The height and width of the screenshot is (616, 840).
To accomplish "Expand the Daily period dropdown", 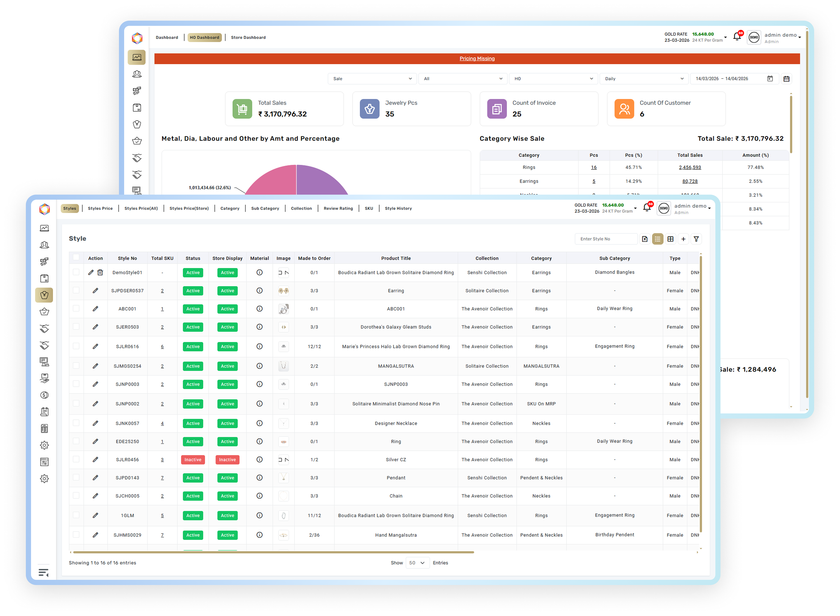I will point(644,79).
